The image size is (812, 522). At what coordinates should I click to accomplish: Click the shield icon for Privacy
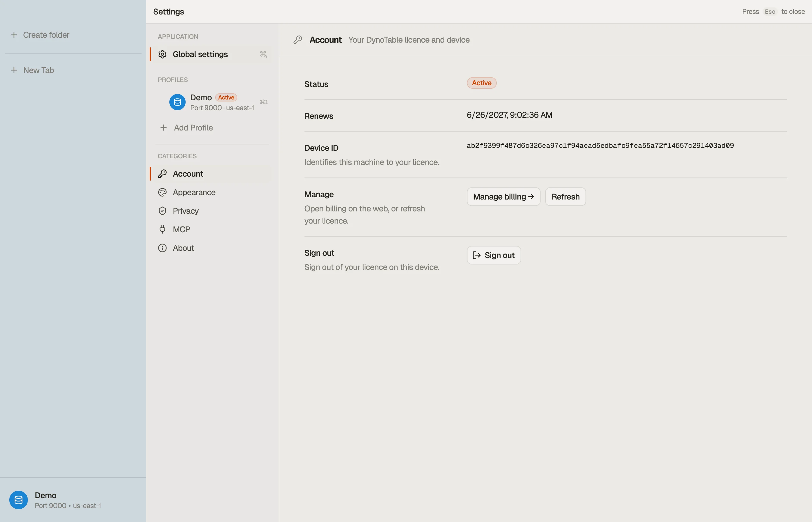[x=162, y=211]
